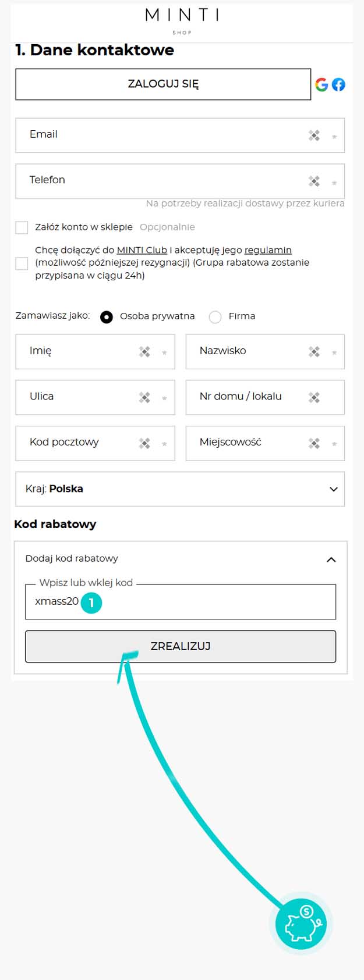Click the autofill icon in Telefon field
This screenshot has width=364, height=980.
314,181
